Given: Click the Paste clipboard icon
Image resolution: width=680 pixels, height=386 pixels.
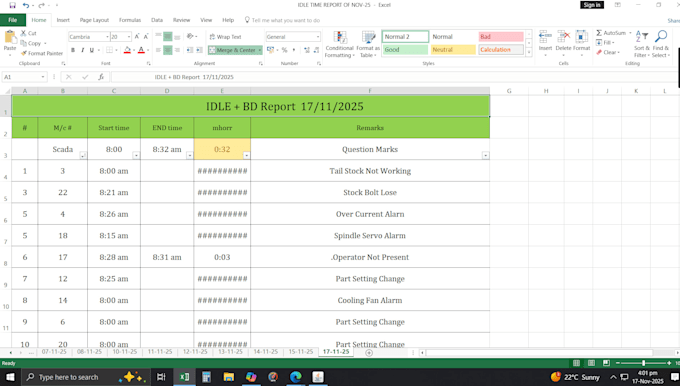Looking at the screenshot, I should 10,38.
